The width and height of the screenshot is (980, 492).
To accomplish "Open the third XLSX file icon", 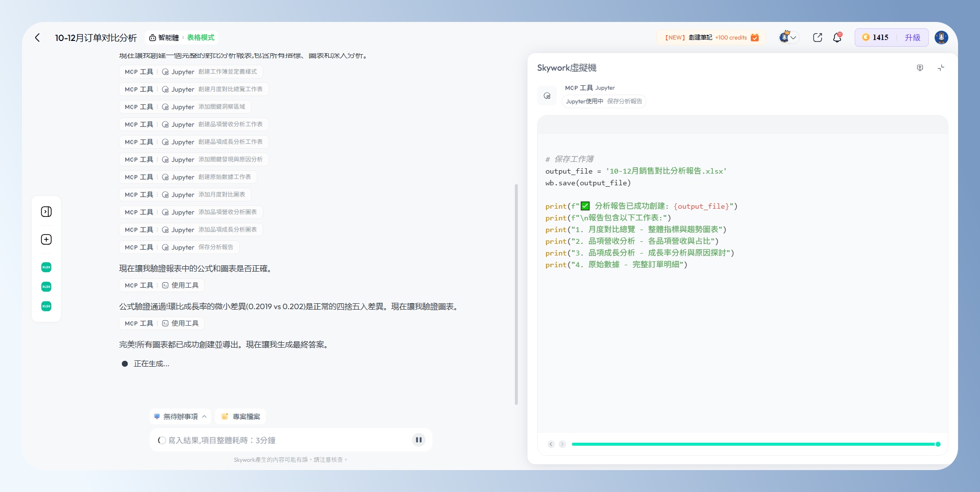I will (x=46, y=306).
